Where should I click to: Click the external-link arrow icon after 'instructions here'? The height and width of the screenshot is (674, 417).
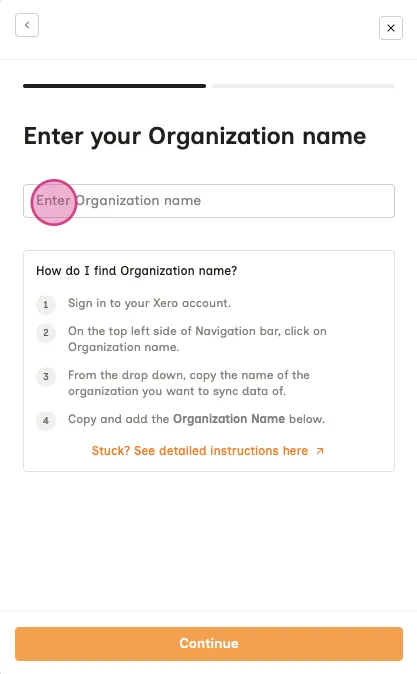320,451
